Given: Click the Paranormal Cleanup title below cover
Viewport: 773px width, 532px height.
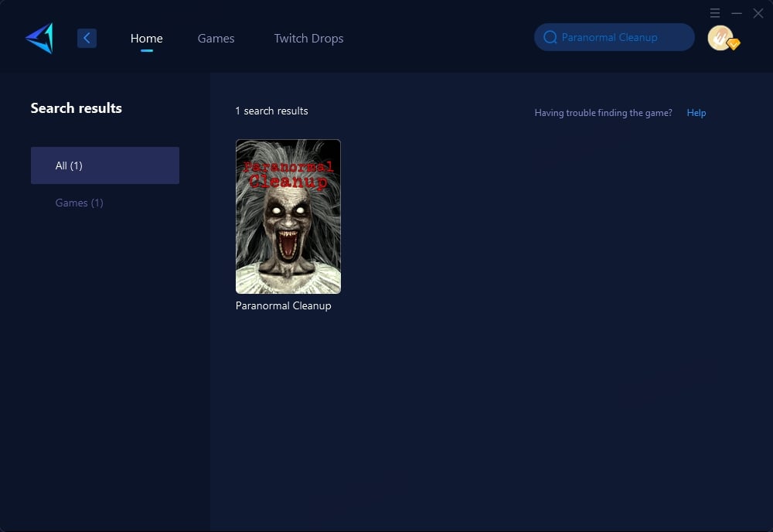Looking at the screenshot, I should [x=284, y=305].
